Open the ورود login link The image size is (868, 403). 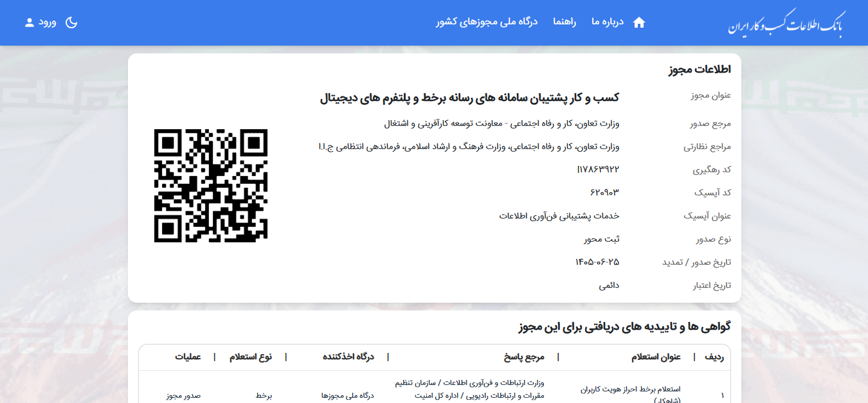coord(48,22)
